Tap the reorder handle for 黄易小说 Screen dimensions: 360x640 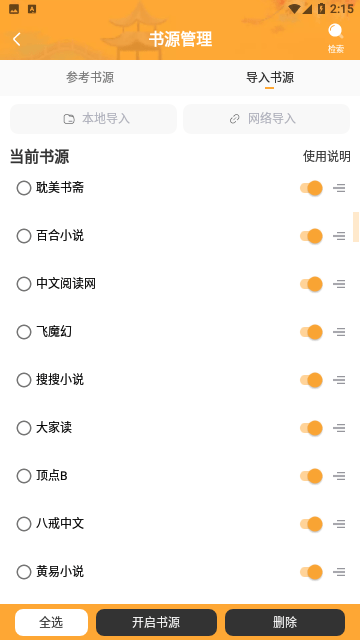339,572
